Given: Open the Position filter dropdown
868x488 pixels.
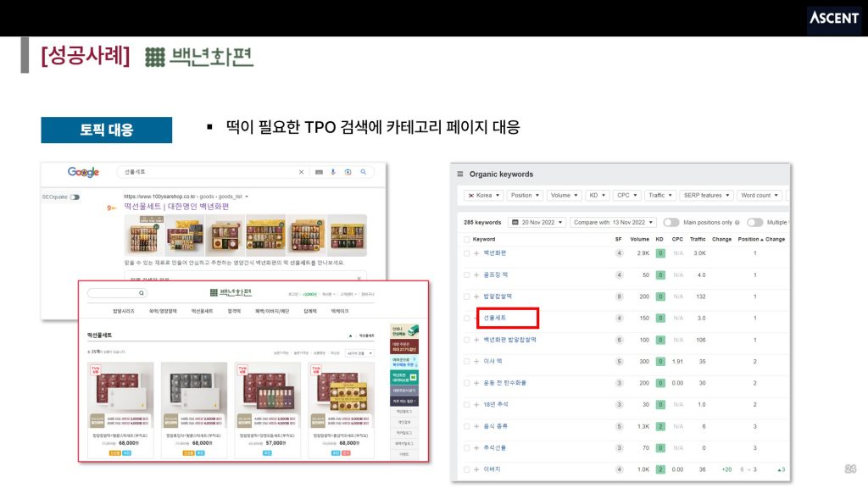Looking at the screenshot, I should point(525,196).
